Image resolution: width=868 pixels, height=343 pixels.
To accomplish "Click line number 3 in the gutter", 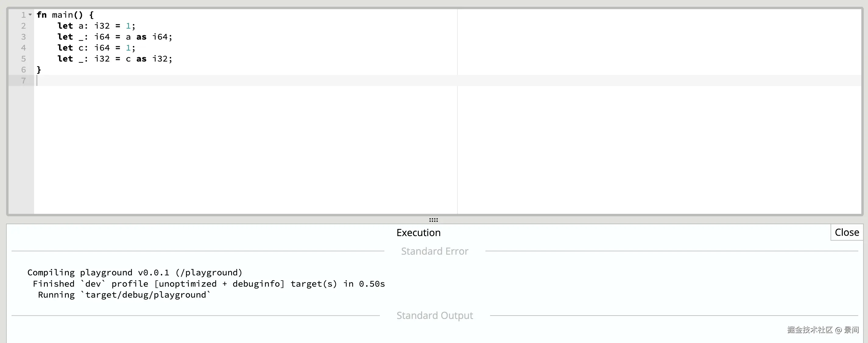I will 23,37.
